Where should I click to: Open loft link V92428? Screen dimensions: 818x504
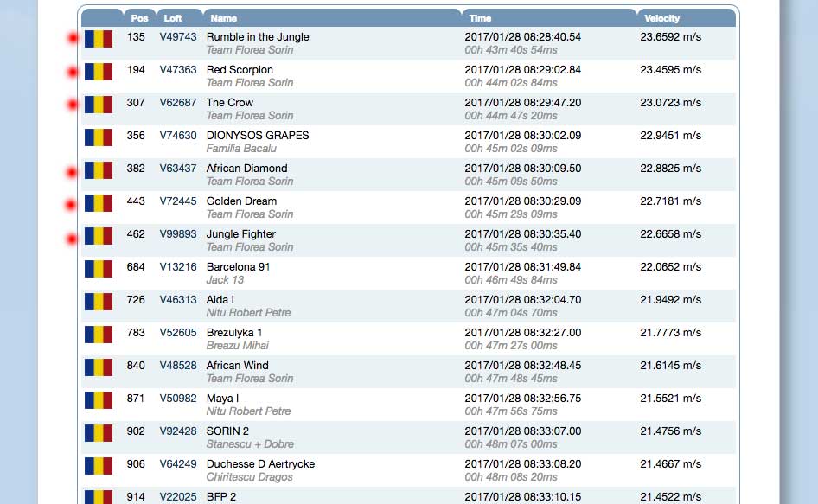point(178,431)
